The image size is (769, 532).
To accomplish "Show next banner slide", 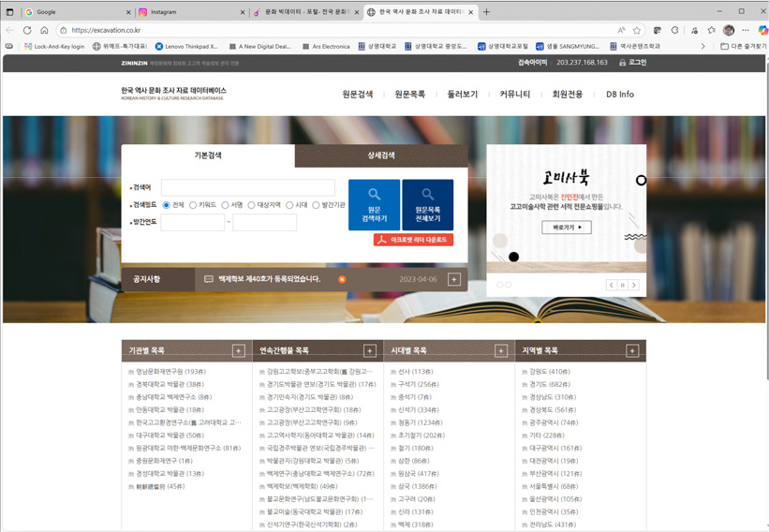I will click(x=633, y=285).
